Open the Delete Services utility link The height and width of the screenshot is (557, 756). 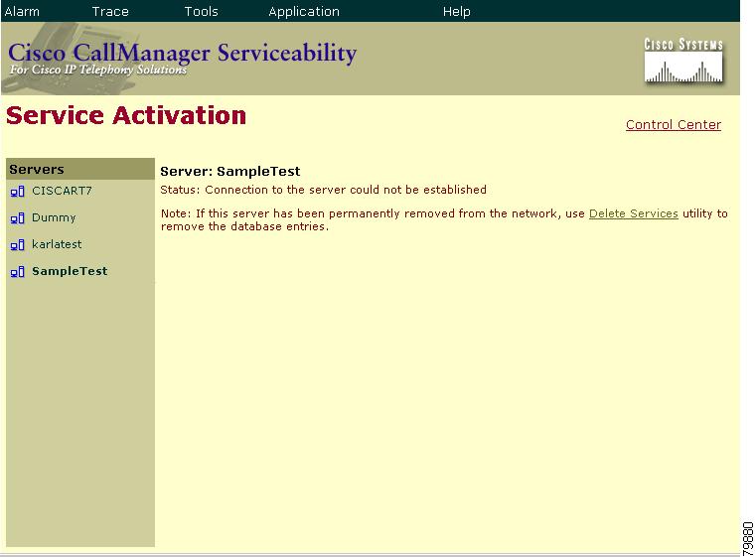(634, 213)
